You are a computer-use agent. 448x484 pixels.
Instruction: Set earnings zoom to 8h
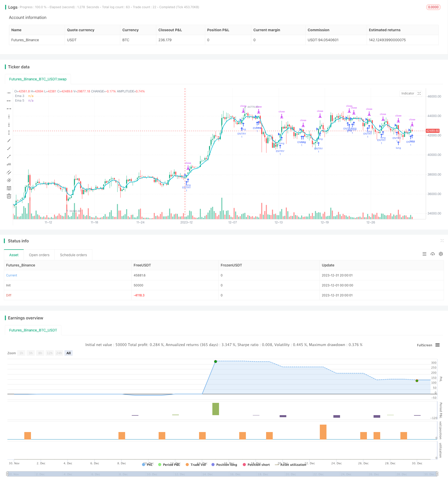pyautogui.click(x=40, y=353)
